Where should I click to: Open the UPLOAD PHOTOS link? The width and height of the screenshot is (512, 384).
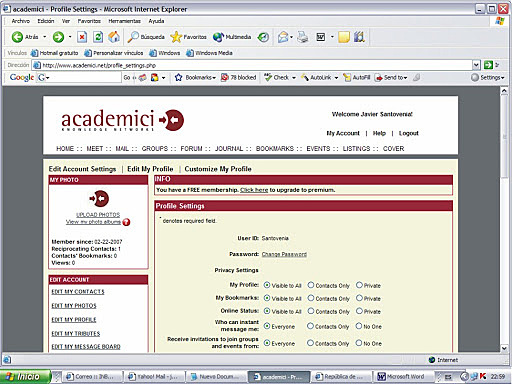pos(98,215)
